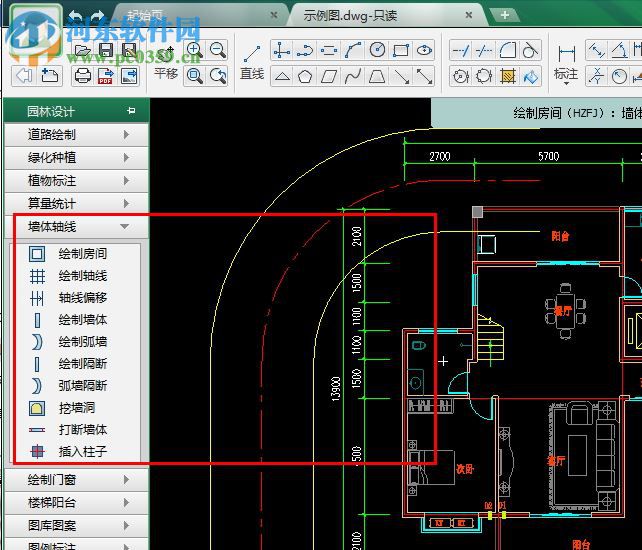Expand the 算量统计 section

(77, 204)
